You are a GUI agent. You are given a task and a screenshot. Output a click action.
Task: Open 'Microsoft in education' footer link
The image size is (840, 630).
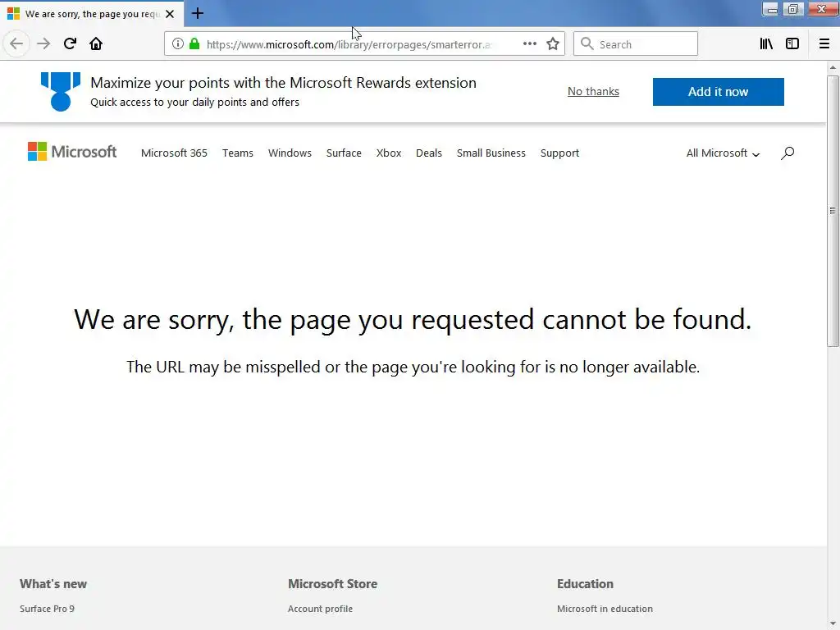tap(605, 609)
